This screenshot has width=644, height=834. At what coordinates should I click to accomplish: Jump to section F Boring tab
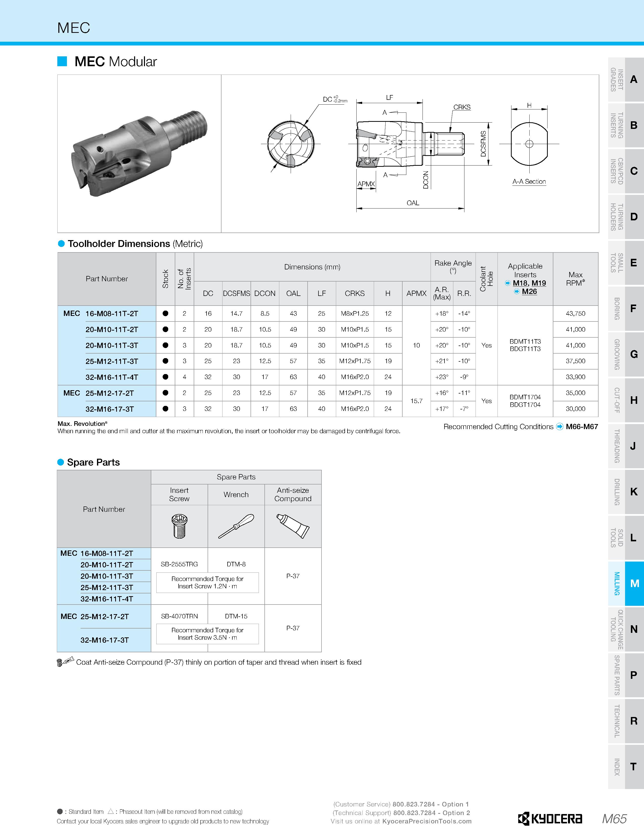pyautogui.click(x=626, y=309)
